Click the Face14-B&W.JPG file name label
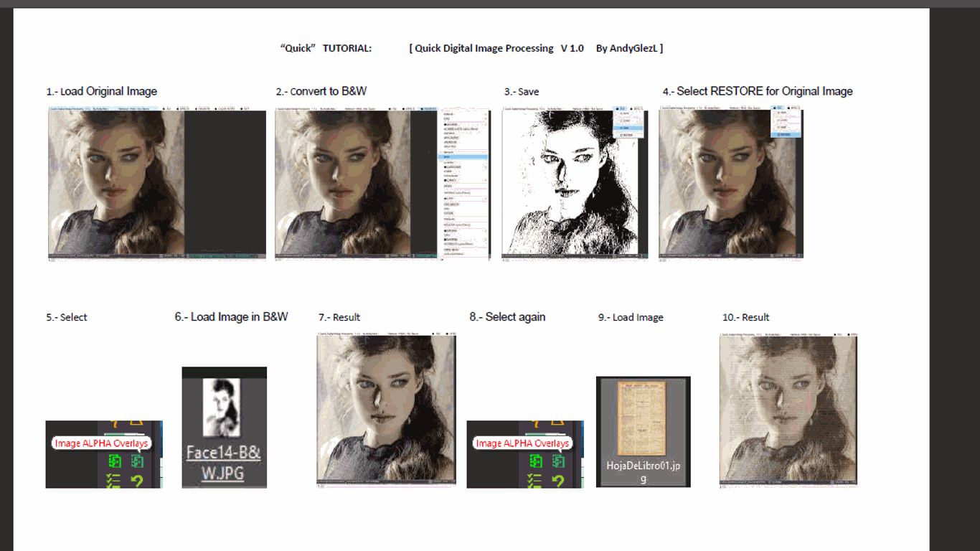980x551 pixels. (x=224, y=463)
